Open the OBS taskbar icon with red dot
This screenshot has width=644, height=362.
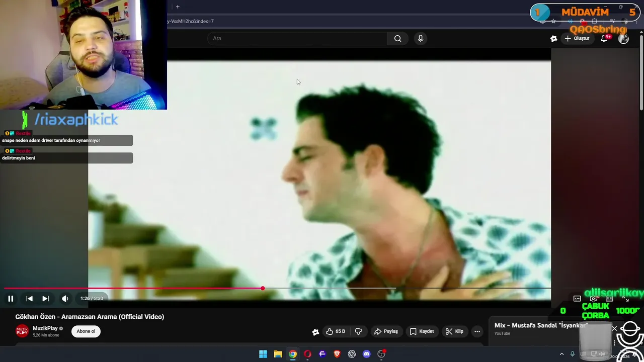(381, 354)
